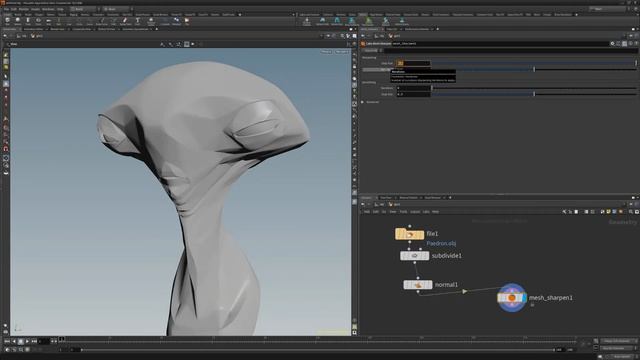
Task: Open the geo1 path dropdown in viewport pane
Action: (x=37, y=36)
